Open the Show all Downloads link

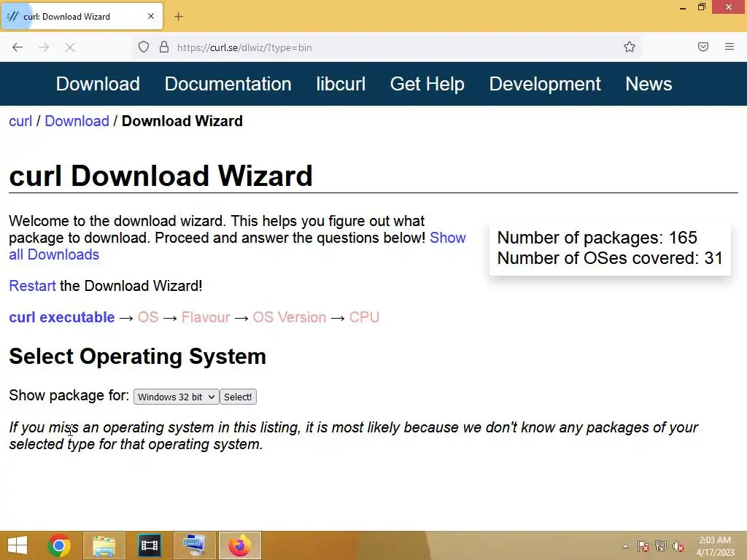[x=447, y=238]
